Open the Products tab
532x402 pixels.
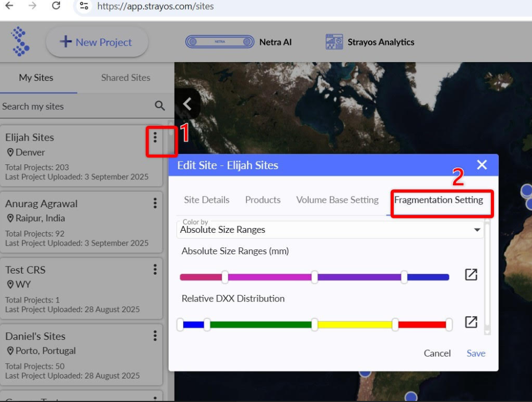263,200
